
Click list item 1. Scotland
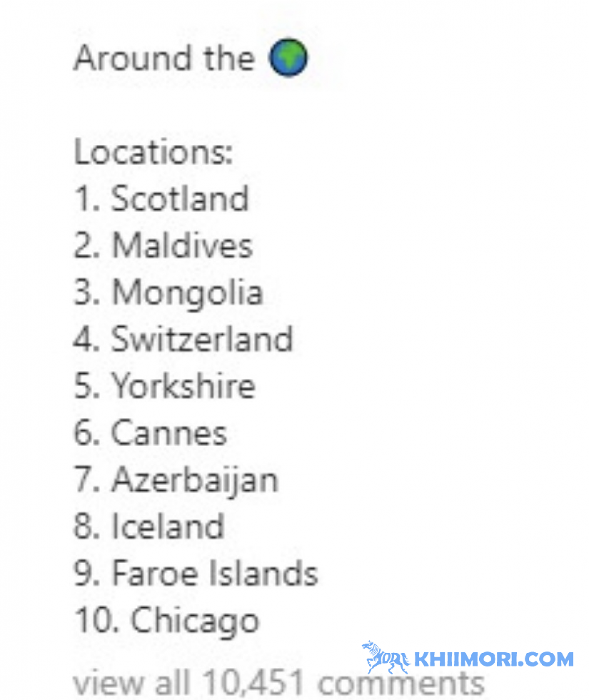pyautogui.click(x=161, y=198)
